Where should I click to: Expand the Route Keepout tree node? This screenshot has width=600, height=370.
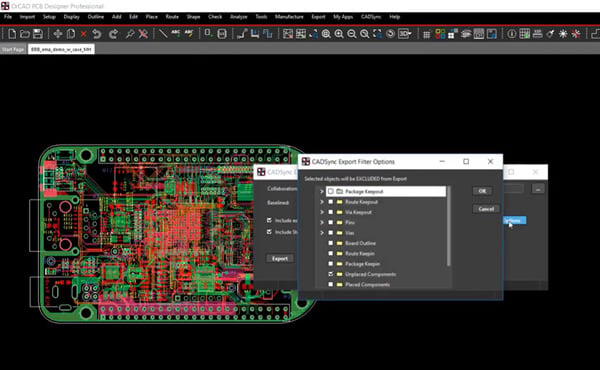(322, 202)
